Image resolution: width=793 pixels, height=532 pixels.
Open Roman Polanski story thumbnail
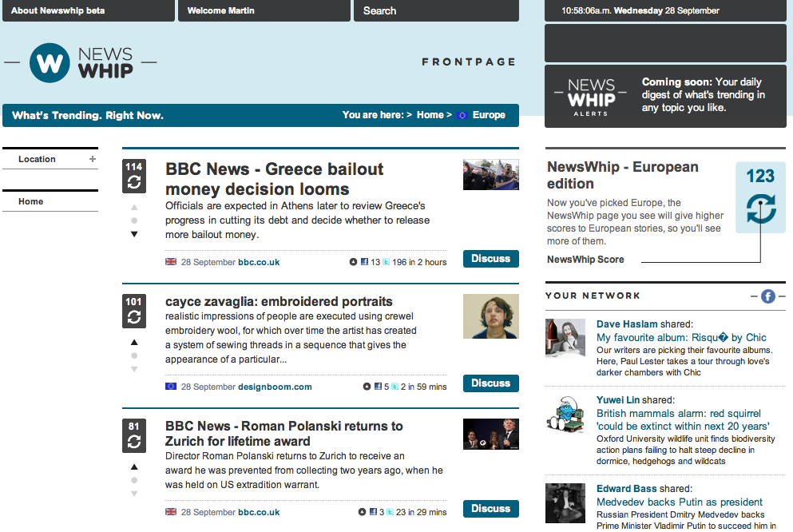pyautogui.click(x=491, y=434)
